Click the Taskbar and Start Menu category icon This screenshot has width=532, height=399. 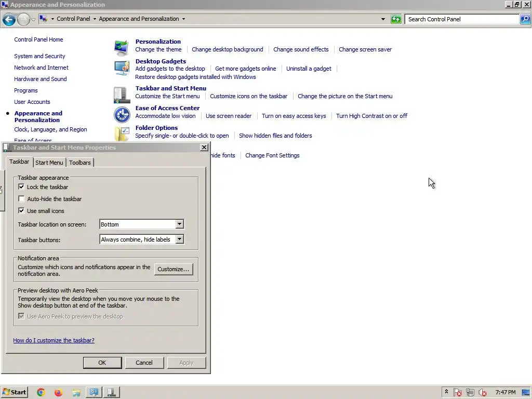pyautogui.click(x=122, y=95)
